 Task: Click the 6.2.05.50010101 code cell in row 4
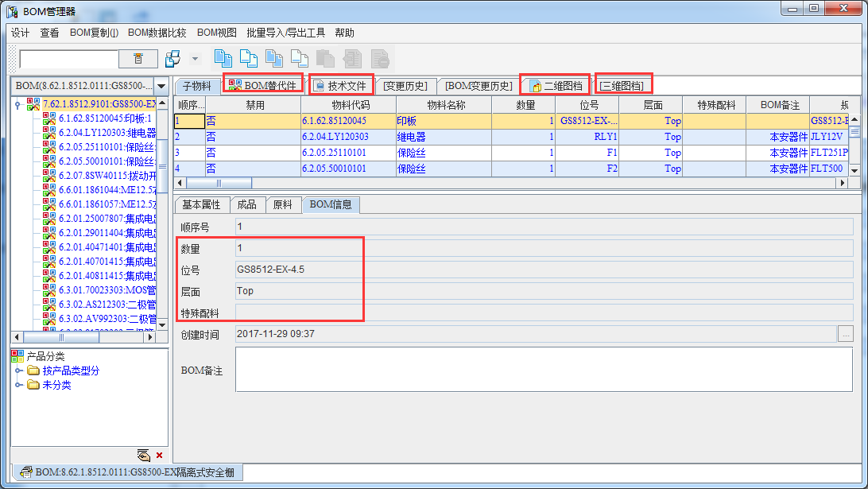[x=349, y=169]
